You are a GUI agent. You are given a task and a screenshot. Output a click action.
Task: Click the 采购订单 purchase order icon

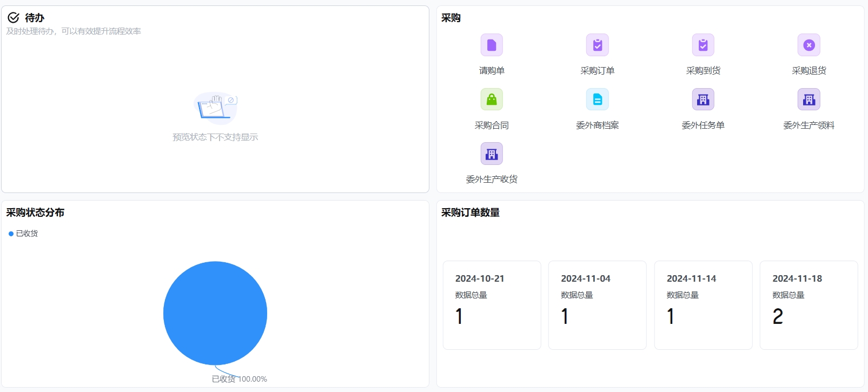pyautogui.click(x=597, y=45)
